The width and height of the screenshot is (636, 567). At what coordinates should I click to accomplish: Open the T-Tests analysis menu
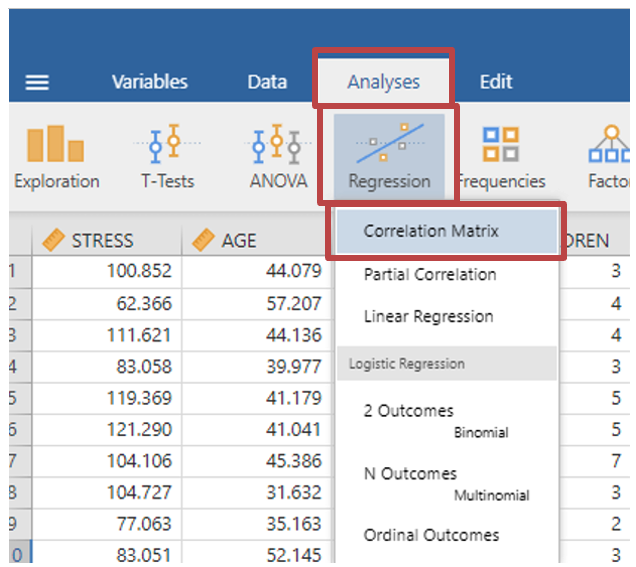167,158
